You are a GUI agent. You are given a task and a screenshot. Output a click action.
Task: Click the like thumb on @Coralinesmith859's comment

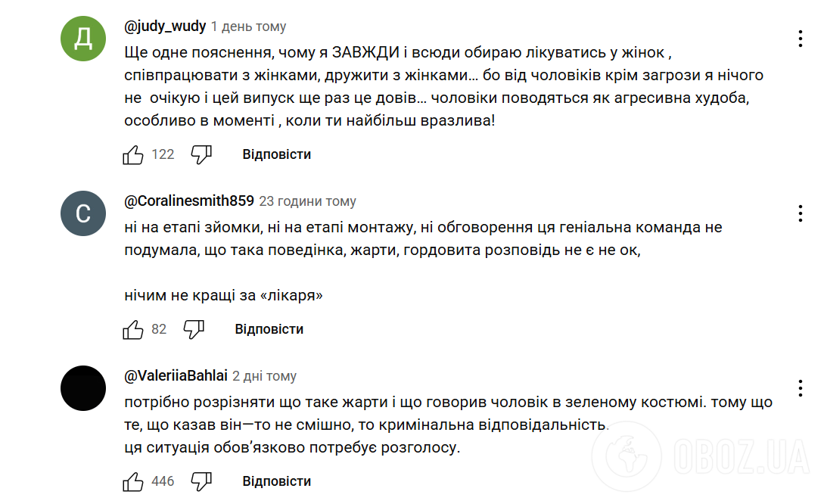(133, 328)
